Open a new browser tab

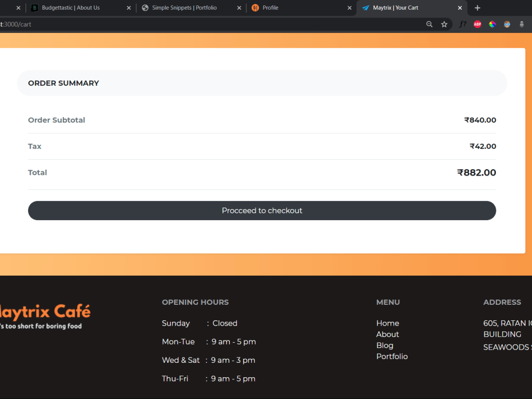coord(477,8)
